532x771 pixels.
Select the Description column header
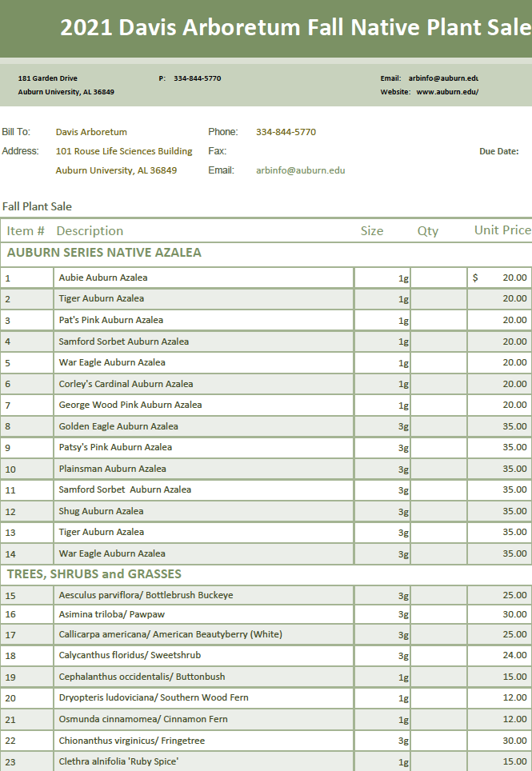pos(90,231)
